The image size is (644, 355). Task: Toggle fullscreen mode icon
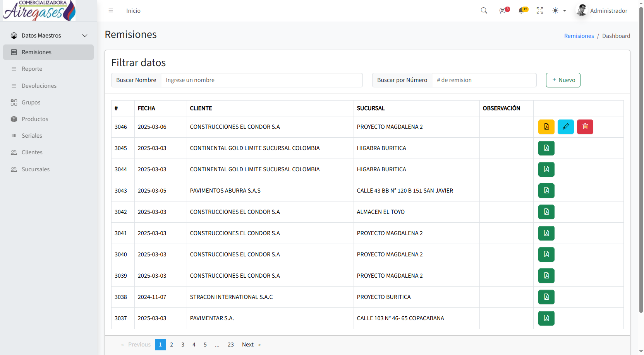[540, 11]
